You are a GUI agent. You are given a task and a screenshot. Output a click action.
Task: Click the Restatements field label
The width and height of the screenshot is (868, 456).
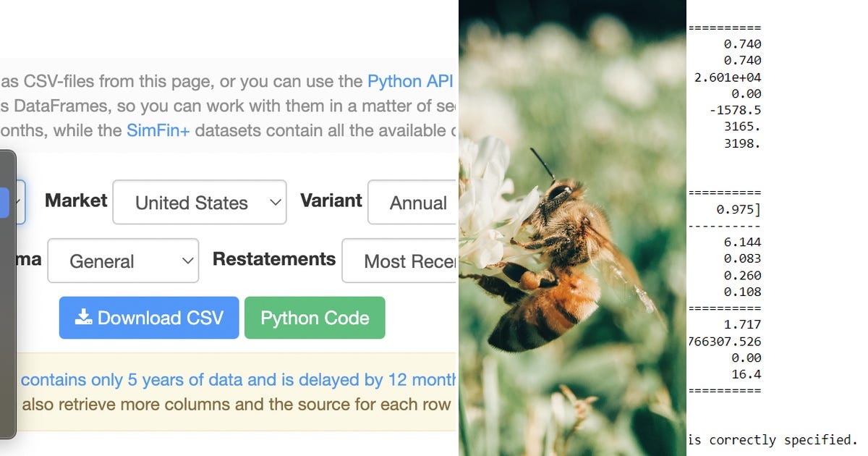(273, 259)
